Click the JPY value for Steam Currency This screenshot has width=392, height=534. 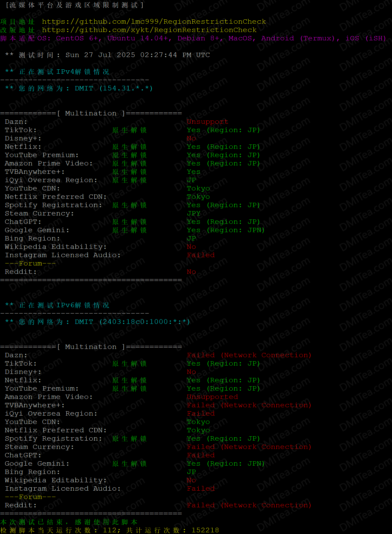click(194, 213)
